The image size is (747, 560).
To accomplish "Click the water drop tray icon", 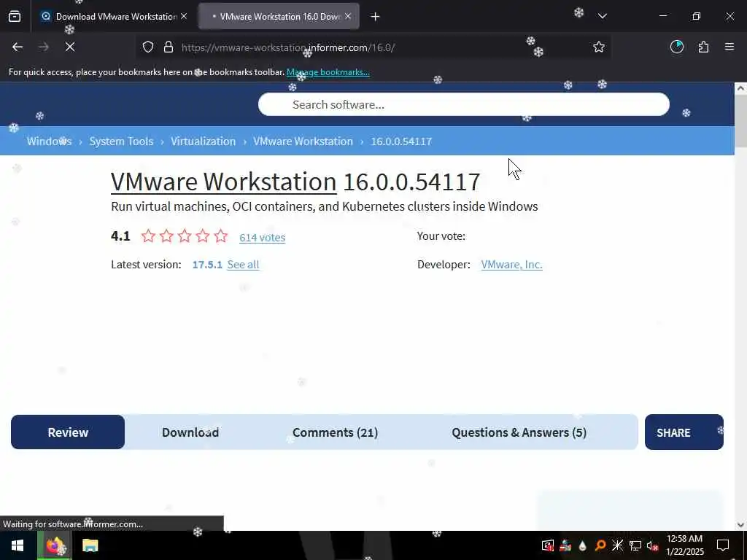I will coord(582,545).
